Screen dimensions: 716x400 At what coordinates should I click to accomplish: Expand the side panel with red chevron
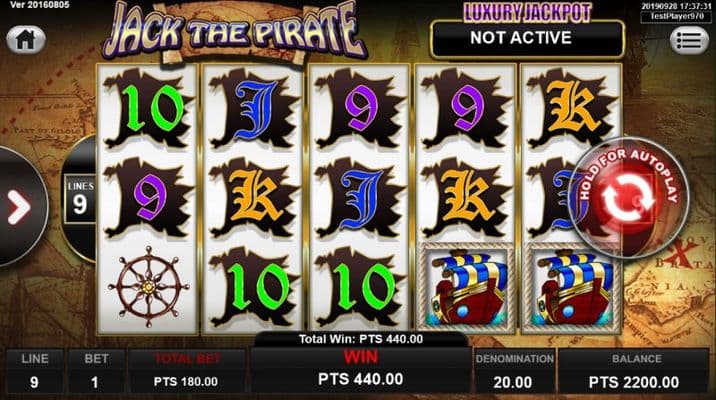19,208
